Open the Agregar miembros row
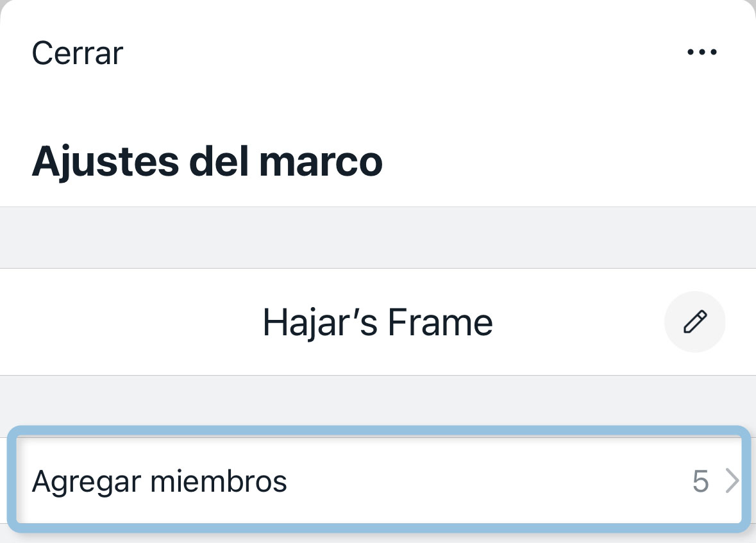 378,481
